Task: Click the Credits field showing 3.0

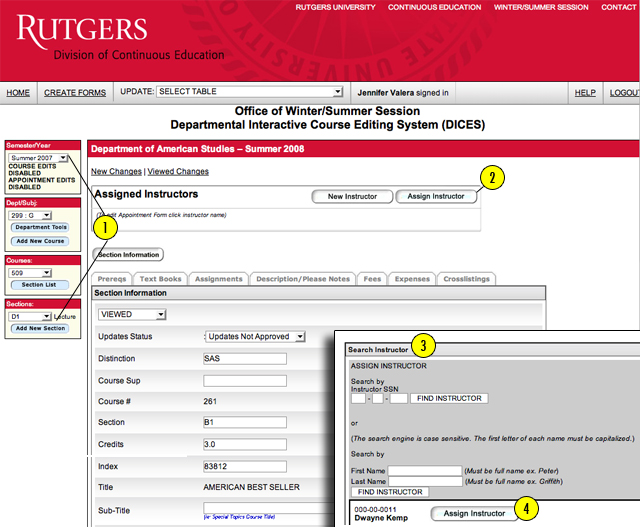Action: [245, 444]
